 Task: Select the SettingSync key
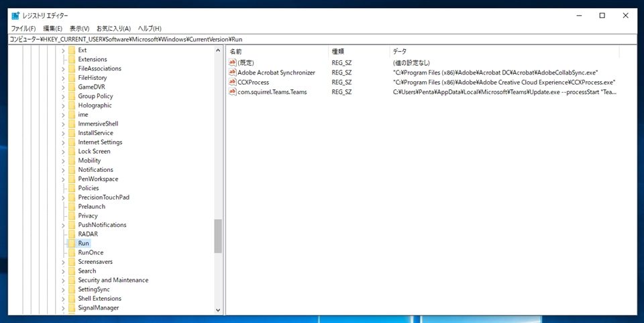pos(94,289)
